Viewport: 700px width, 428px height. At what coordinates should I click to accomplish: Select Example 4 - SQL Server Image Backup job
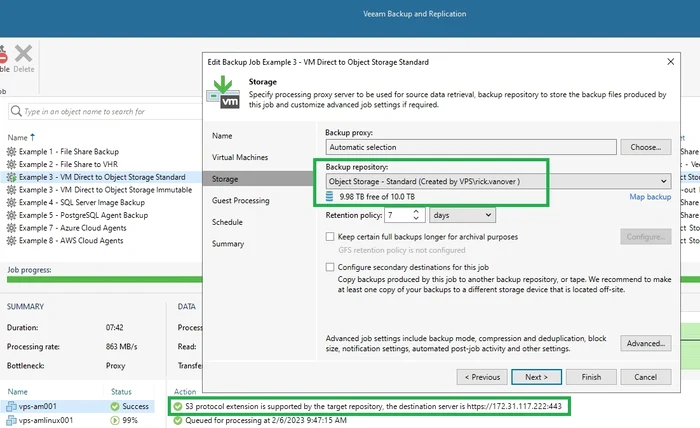click(82, 203)
